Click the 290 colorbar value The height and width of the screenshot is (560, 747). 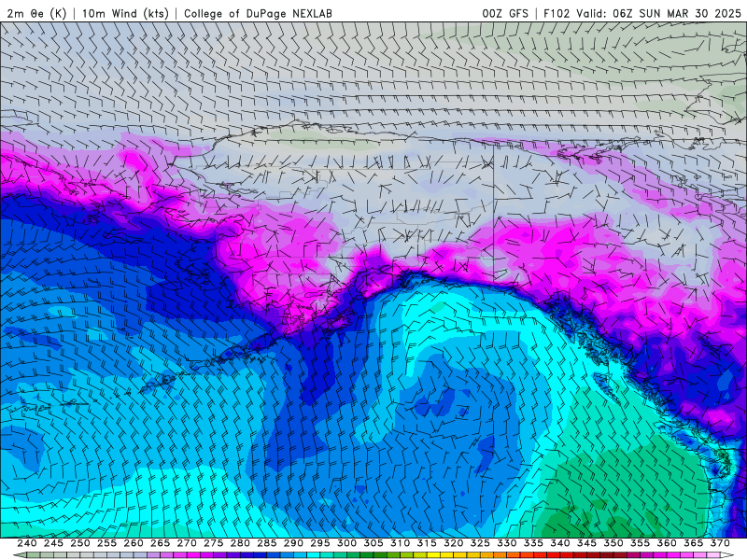point(293,543)
